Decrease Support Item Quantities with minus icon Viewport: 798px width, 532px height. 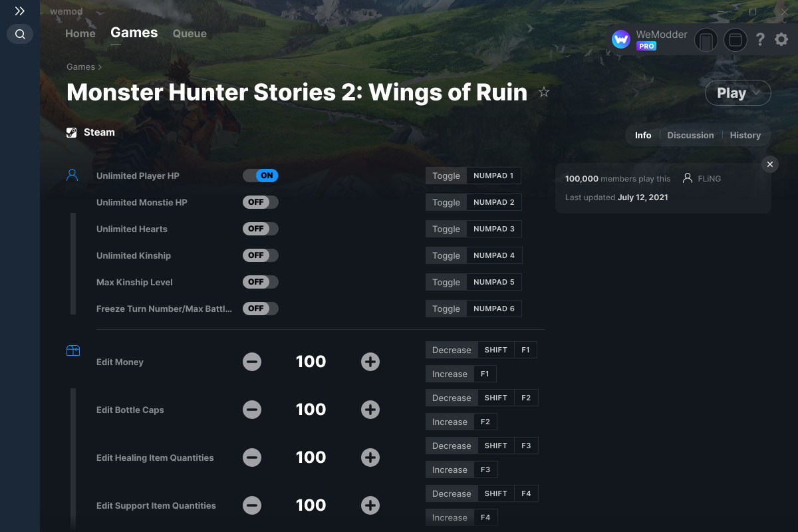pyautogui.click(x=252, y=505)
